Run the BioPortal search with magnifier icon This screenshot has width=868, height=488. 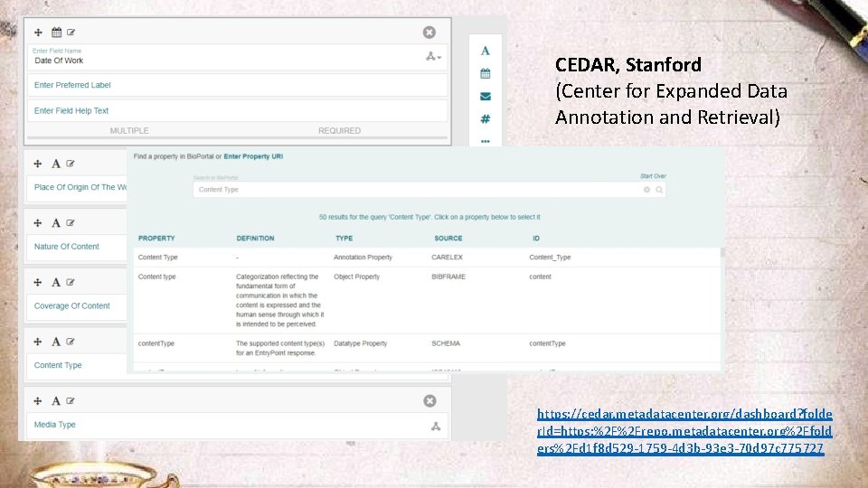click(x=659, y=190)
